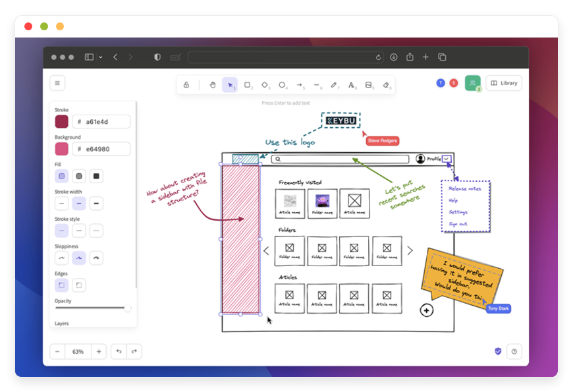The image size is (573, 392).
Task: Choose dotted stroke style
Action: pos(96,231)
